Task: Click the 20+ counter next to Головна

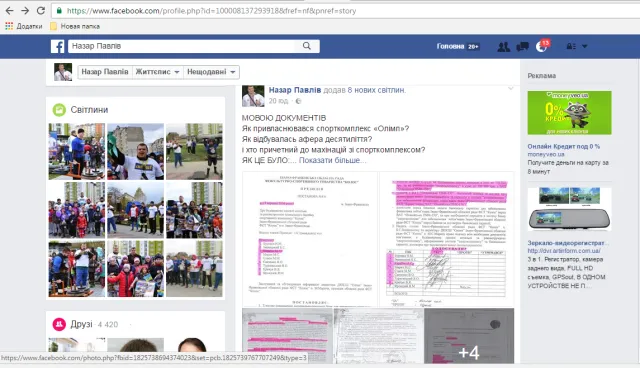Action: pos(473,47)
